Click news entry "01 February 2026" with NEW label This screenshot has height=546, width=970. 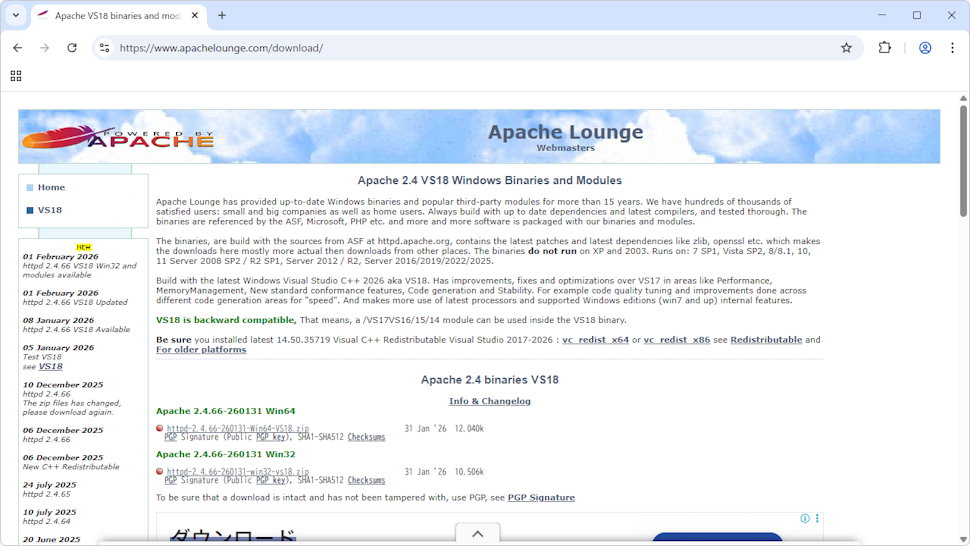pos(61,256)
